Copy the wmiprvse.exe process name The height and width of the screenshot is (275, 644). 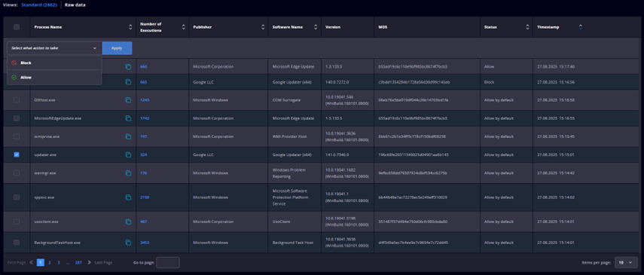(128, 136)
